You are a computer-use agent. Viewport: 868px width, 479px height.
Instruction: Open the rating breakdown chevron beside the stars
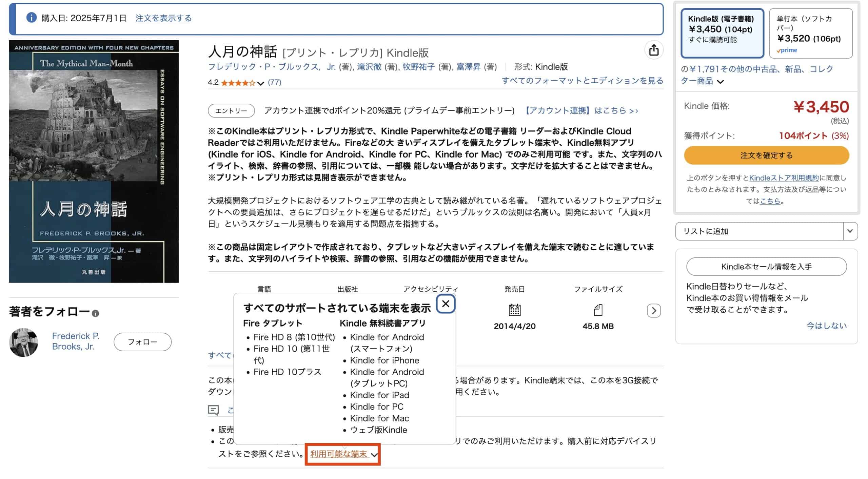click(x=260, y=83)
